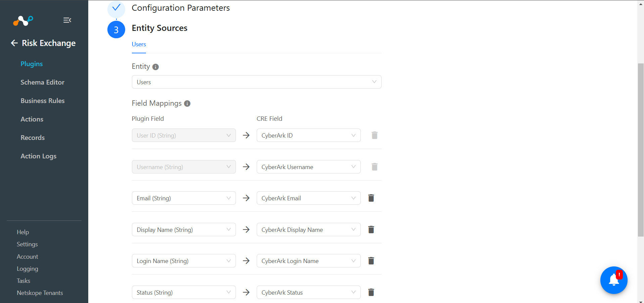Delete the Email field mapping row

tap(371, 198)
